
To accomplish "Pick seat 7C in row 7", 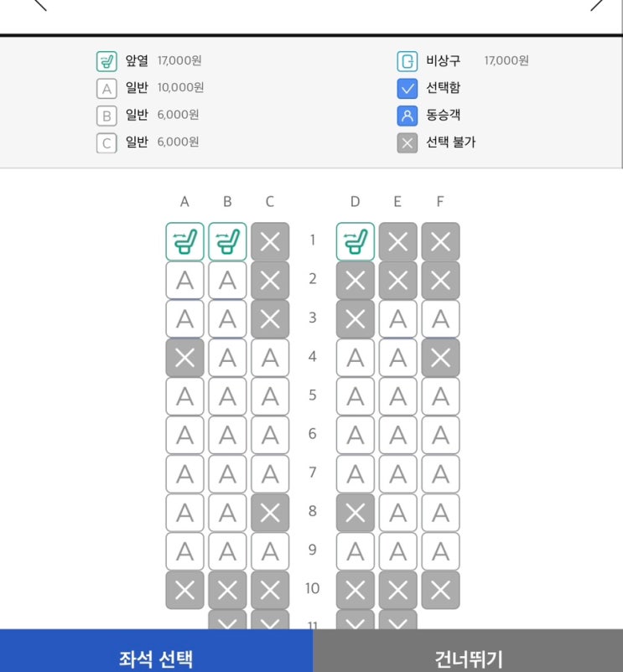I will point(270,473).
